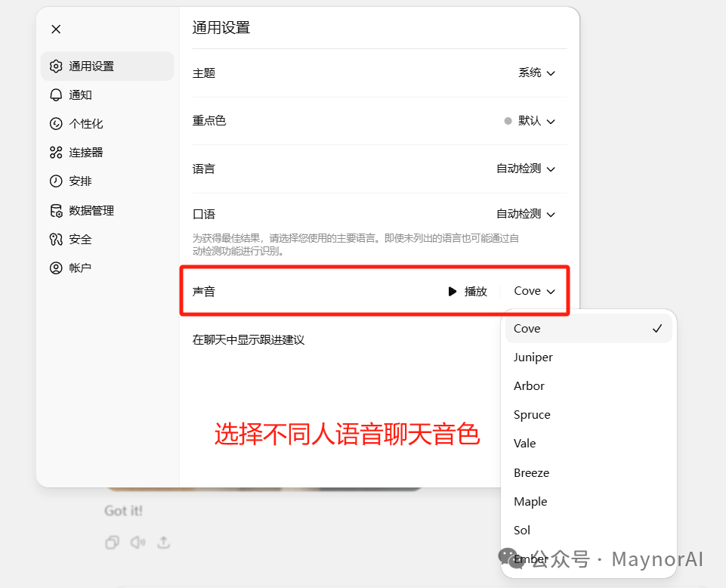Viewport: 726px width, 588px height.
Task: Select the 安全 security settings icon
Action: pyautogui.click(x=56, y=239)
